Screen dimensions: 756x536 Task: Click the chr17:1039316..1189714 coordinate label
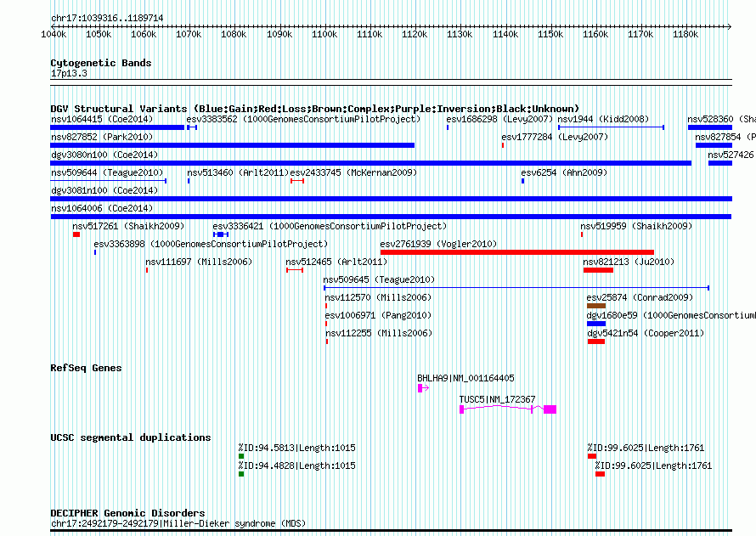click(x=107, y=18)
